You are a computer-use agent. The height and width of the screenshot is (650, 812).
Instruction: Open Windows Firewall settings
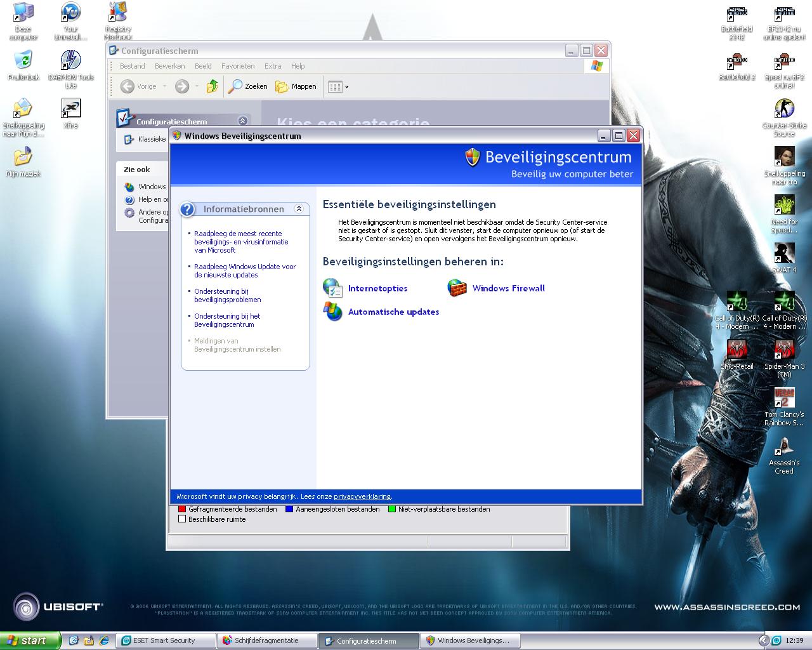[508, 288]
